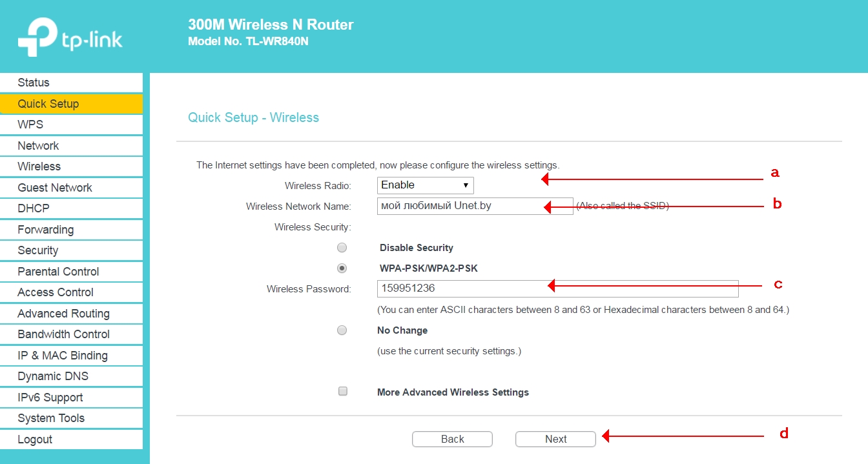The height and width of the screenshot is (464, 868).
Task: Click the Quick Setup - Wireless heading
Action: pyautogui.click(x=253, y=117)
